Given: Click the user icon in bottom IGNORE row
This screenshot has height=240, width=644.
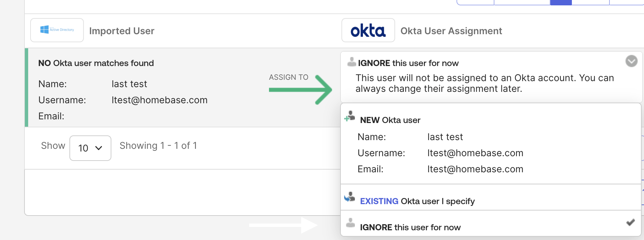Looking at the screenshot, I should click(x=351, y=223).
